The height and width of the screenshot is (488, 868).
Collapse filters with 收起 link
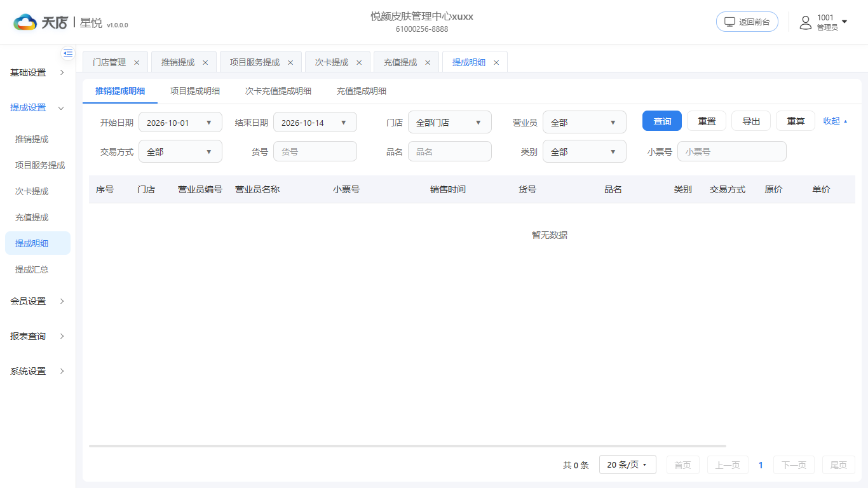(835, 121)
